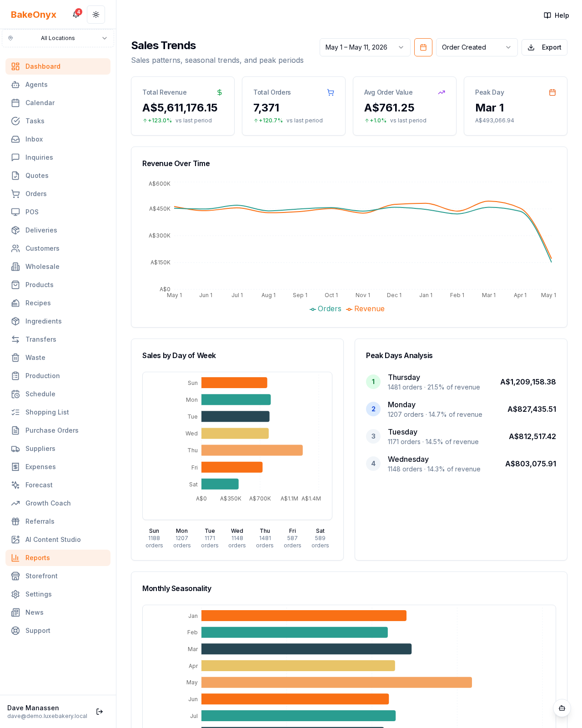
Task: Open Settings from the sidebar
Action: [58, 594]
